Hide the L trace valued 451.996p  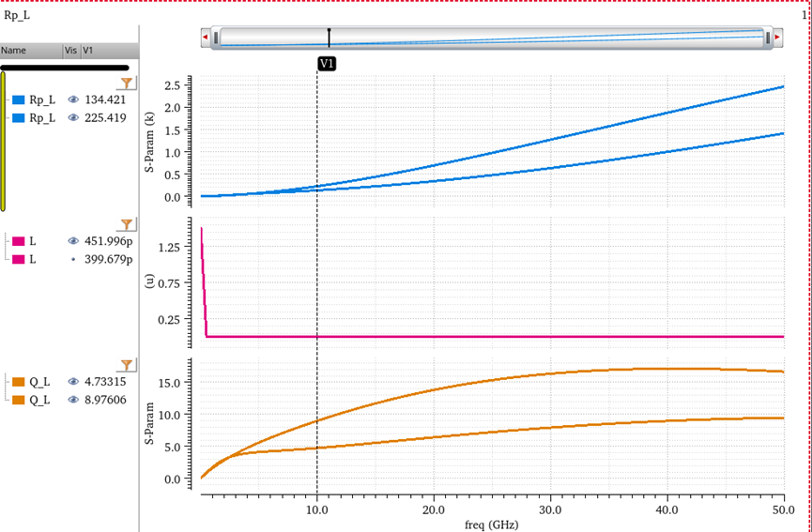(x=73, y=241)
